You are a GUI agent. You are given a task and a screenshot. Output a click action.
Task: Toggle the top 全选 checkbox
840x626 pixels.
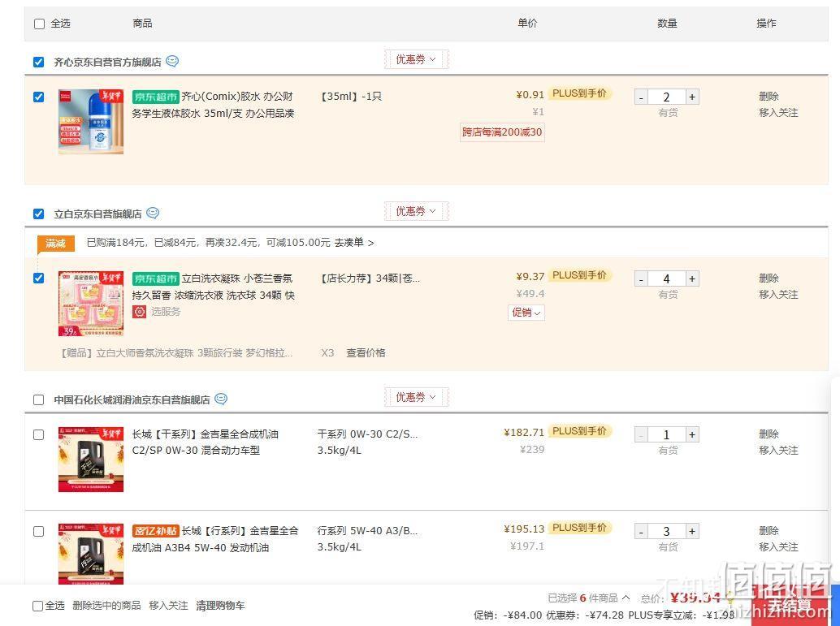[39, 24]
